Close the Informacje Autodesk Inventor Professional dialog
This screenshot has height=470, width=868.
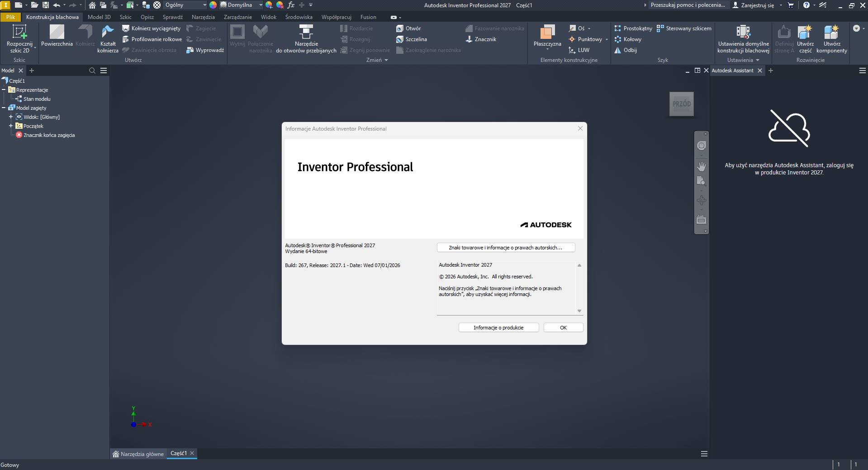pyautogui.click(x=580, y=129)
